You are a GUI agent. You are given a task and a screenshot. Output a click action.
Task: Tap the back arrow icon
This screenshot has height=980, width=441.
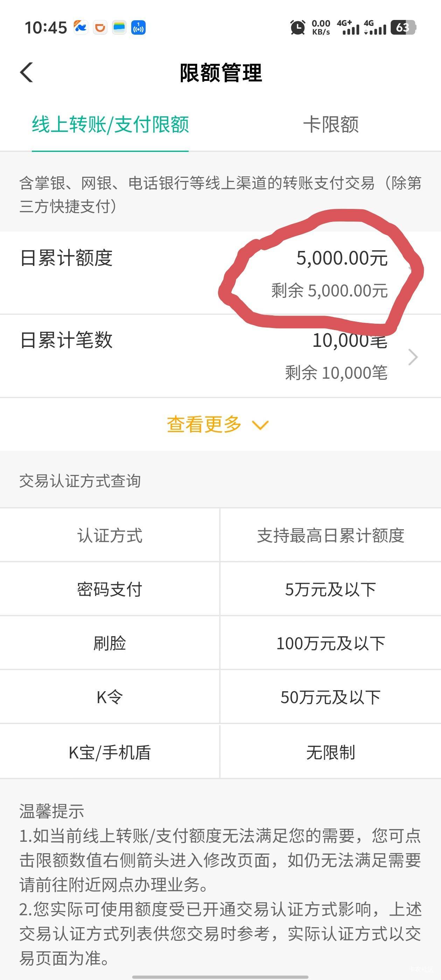(x=27, y=72)
